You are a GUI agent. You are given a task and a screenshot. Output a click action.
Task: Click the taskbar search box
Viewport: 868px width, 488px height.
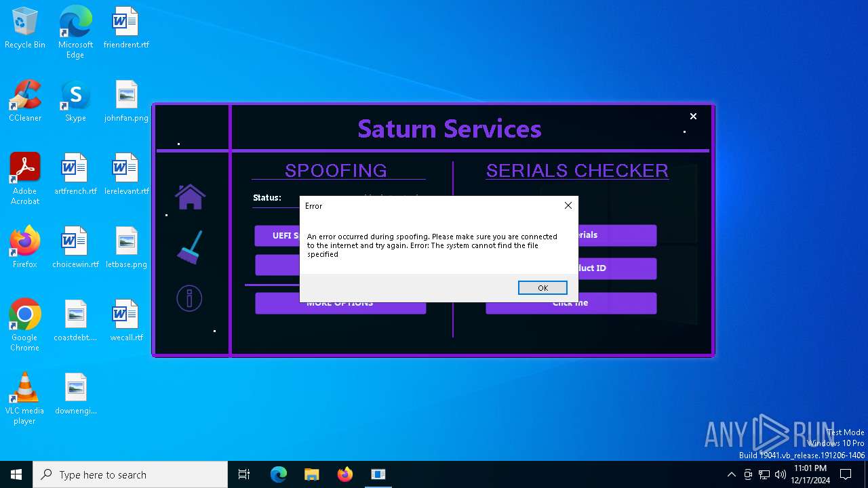click(x=130, y=474)
